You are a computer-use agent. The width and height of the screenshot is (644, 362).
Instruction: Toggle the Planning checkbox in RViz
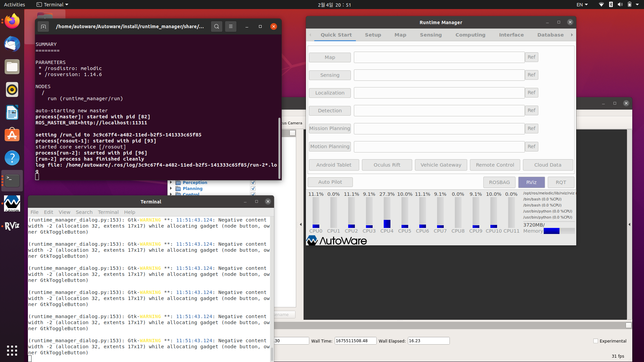click(253, 189)
